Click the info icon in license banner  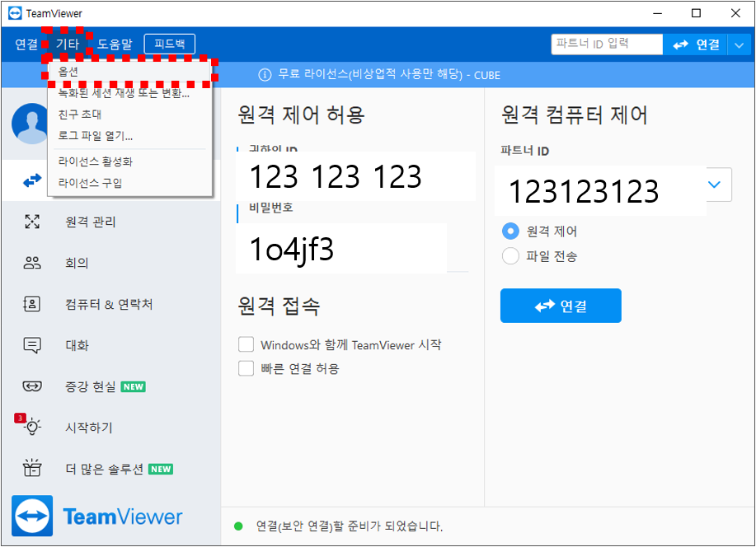[x=265, y=75]
